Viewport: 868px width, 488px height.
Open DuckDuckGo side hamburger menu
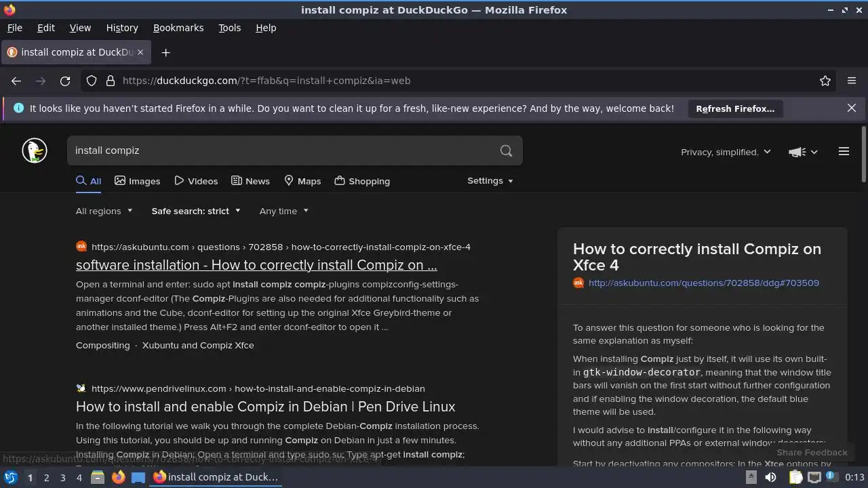[x=844, y=151]
